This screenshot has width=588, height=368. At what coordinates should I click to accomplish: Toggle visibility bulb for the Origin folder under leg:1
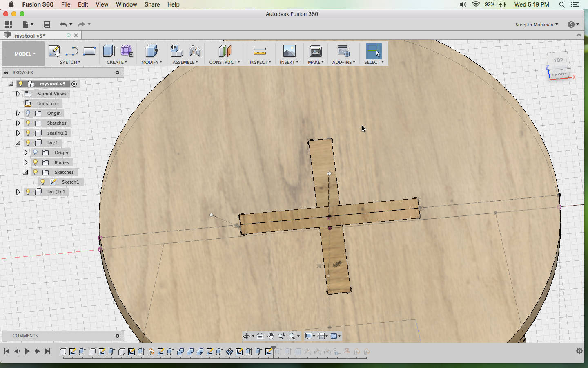coord(35,153)
